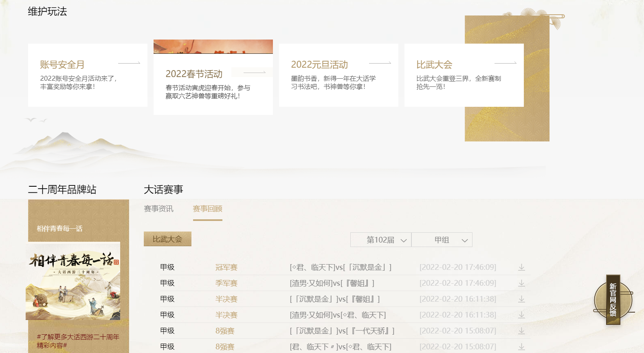Image resolution: width=644 pixels, height=353 pixels.
Task: Open the 冠军赛 match type link
Action: [226, 267]
